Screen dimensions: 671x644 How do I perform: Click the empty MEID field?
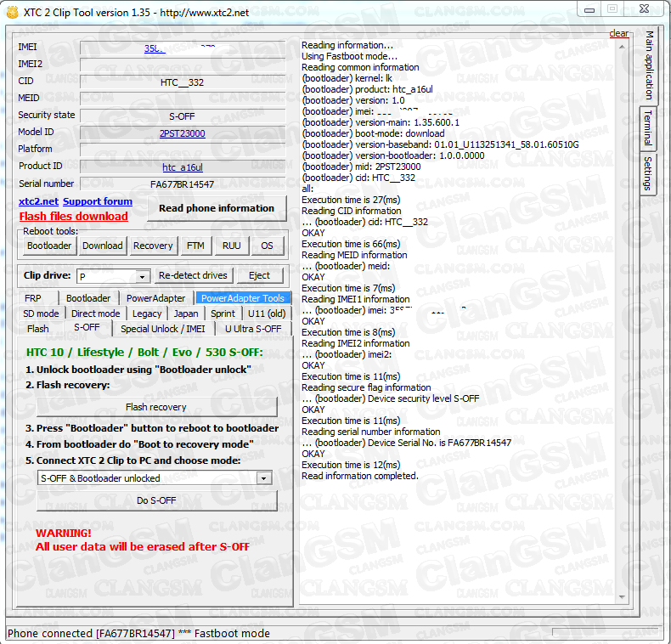point(183,99)
